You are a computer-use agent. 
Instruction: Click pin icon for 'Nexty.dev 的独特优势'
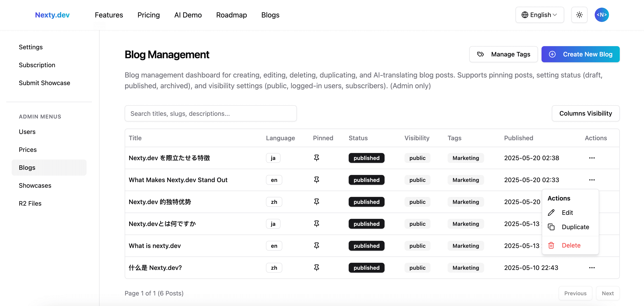[x=316, y=202]
